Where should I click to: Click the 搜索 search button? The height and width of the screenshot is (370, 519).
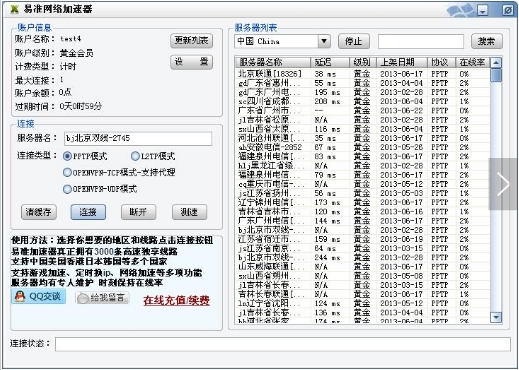pos(487,41)
